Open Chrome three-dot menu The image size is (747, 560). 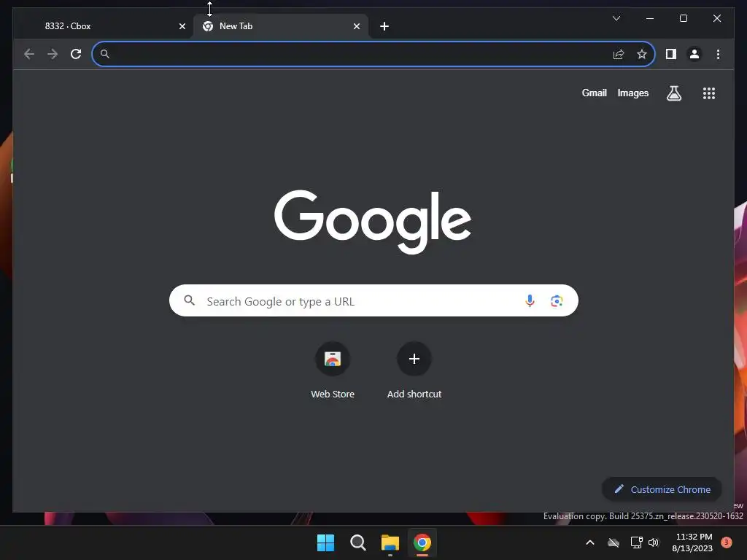pos(718,54)
